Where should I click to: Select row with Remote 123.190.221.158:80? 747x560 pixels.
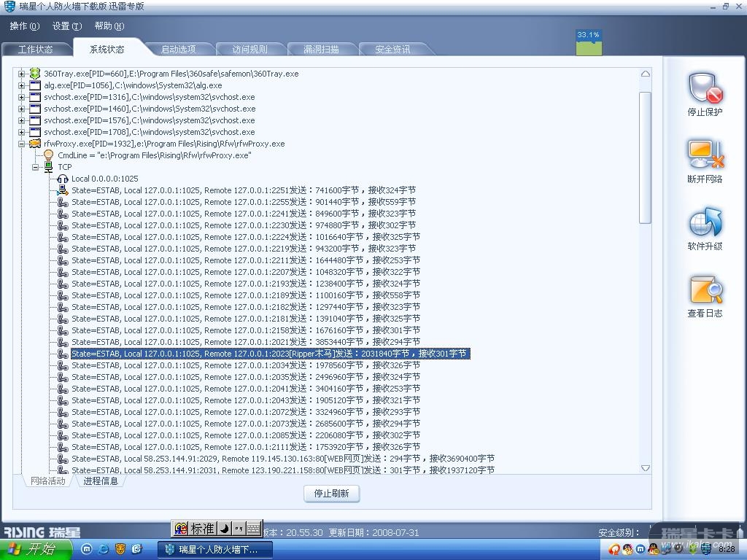(x=283, y=470)
